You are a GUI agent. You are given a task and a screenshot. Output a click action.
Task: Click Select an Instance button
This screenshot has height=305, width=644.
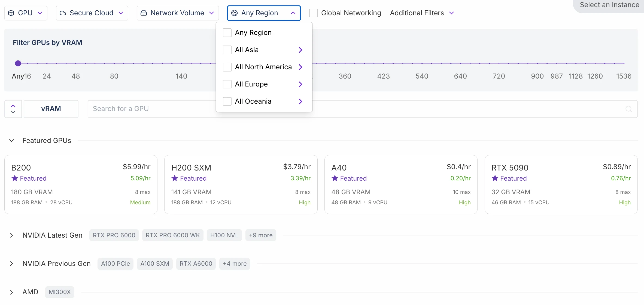609,5
